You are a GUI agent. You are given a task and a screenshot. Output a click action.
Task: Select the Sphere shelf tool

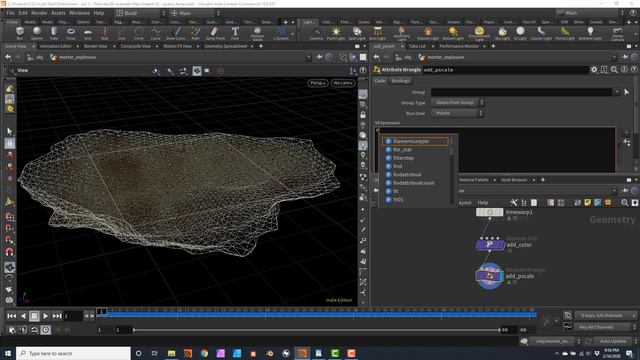pyautogui.click(x=37, y=33)
